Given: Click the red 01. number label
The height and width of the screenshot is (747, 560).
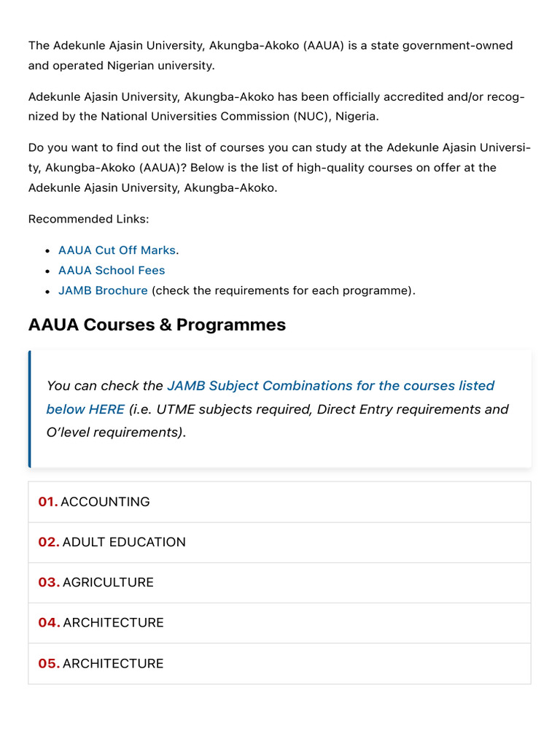Looking at the screenshot, I should click(47, 502).
